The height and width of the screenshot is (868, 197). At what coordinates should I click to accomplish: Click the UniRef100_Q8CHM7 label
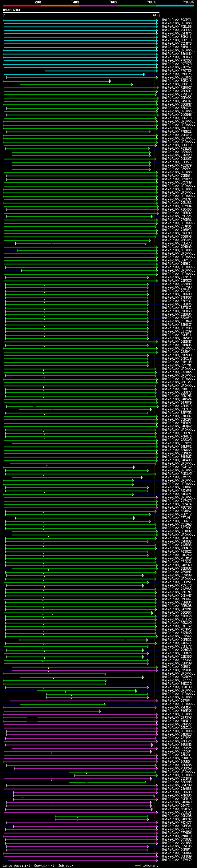point(177,104)
